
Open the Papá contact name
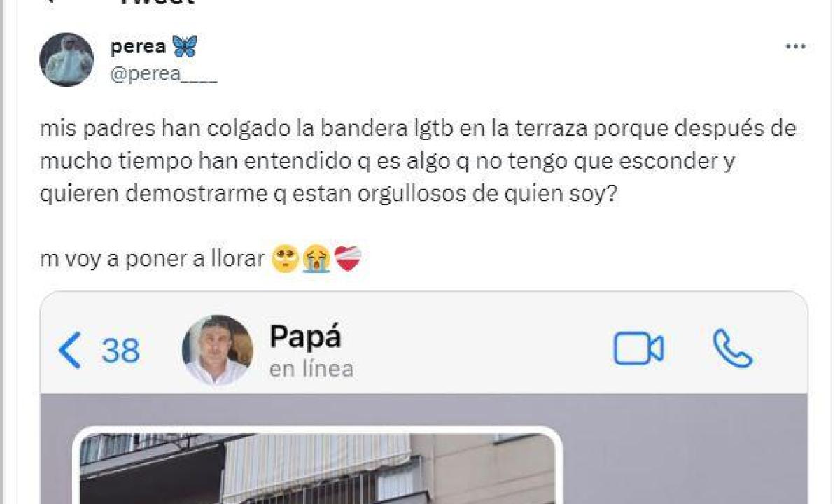pyautogui.click(x=305, y=337)
